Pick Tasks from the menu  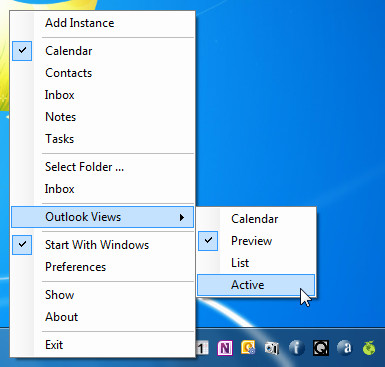[x=102, y=139]
